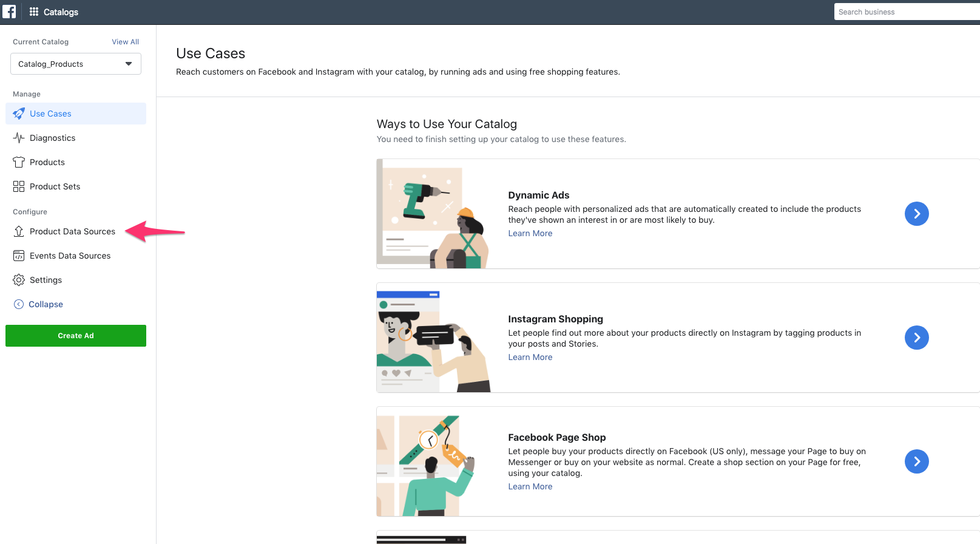Expand the Catalog_Products dropdown

tap(76, 64)
